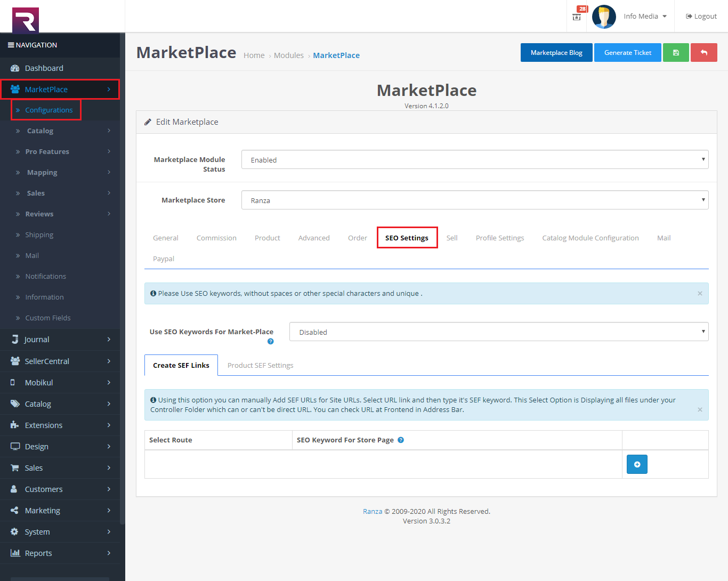Click the Journal J icon
This screenshot has width=728, height=581.
point(15,340)
